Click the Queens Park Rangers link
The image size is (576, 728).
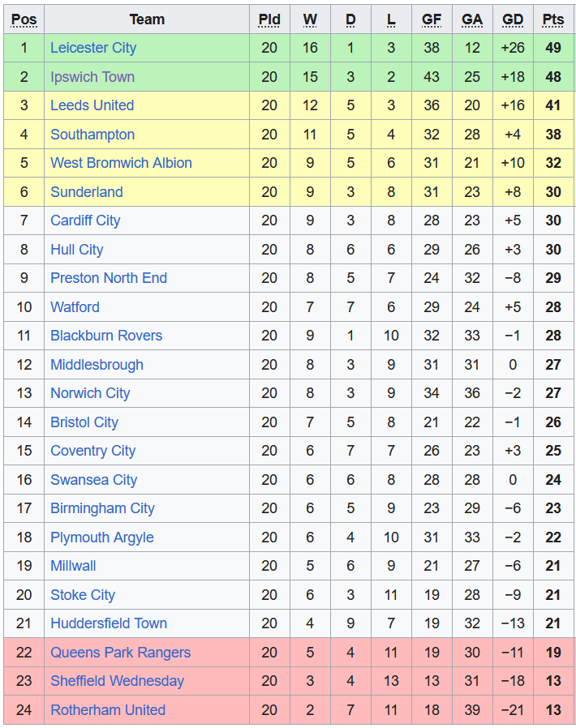tap(120, 653)
